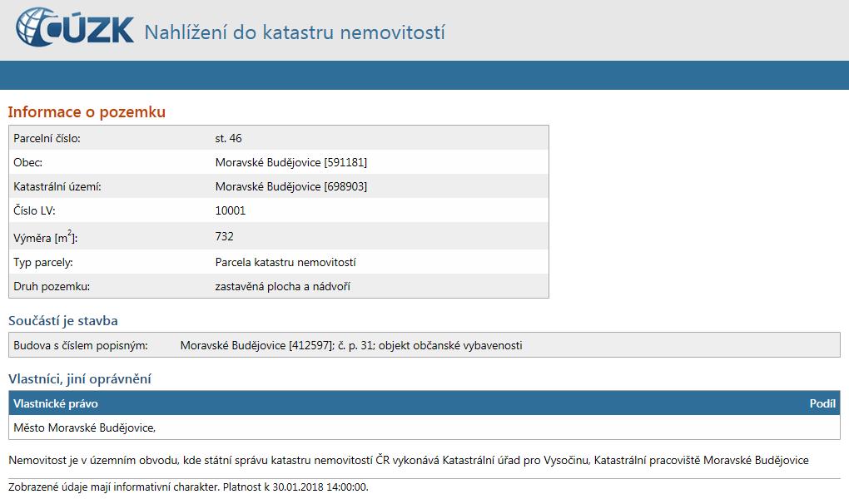Select the Katastrální území label
The image size is (849, 504).
(x=57, y=186)
